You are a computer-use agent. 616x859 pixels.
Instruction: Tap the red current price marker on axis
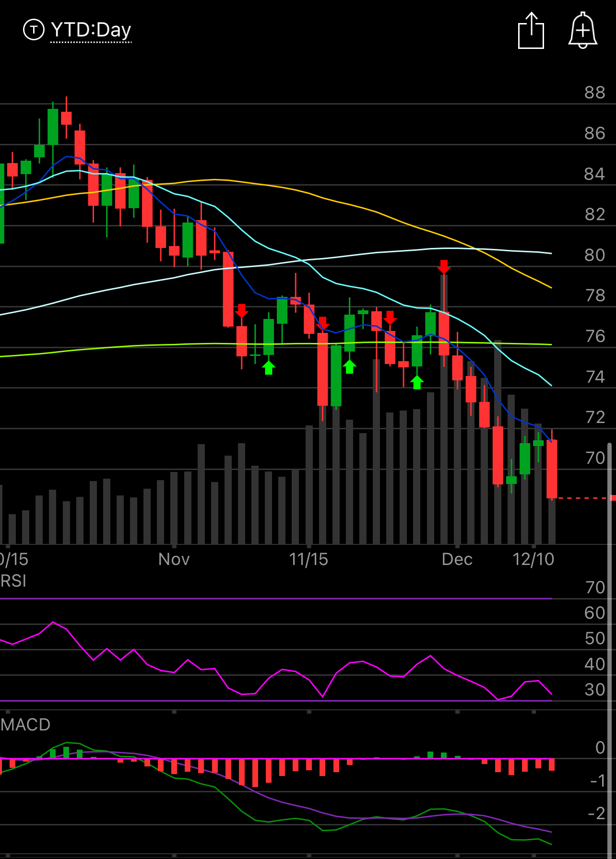613,498
